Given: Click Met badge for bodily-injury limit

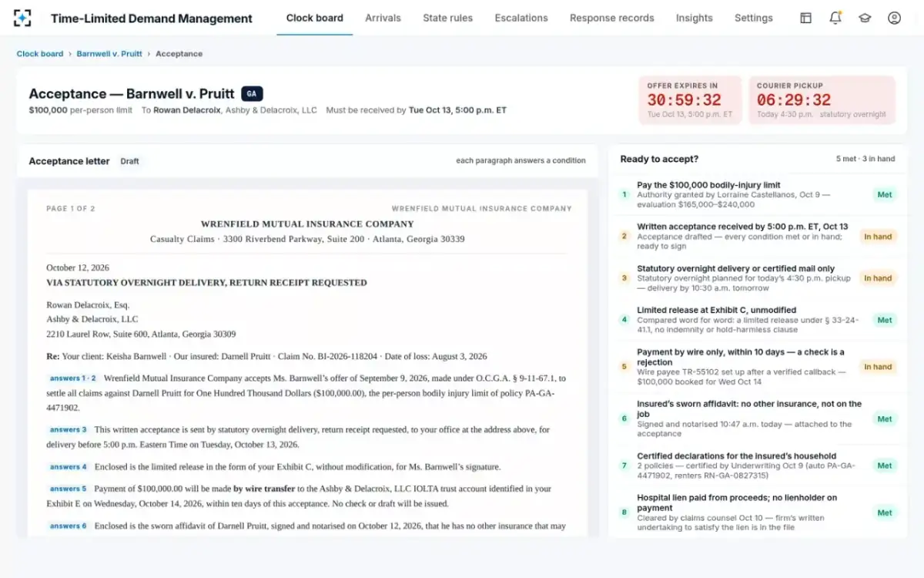Looking at the screenshot, I should point(885,195).
